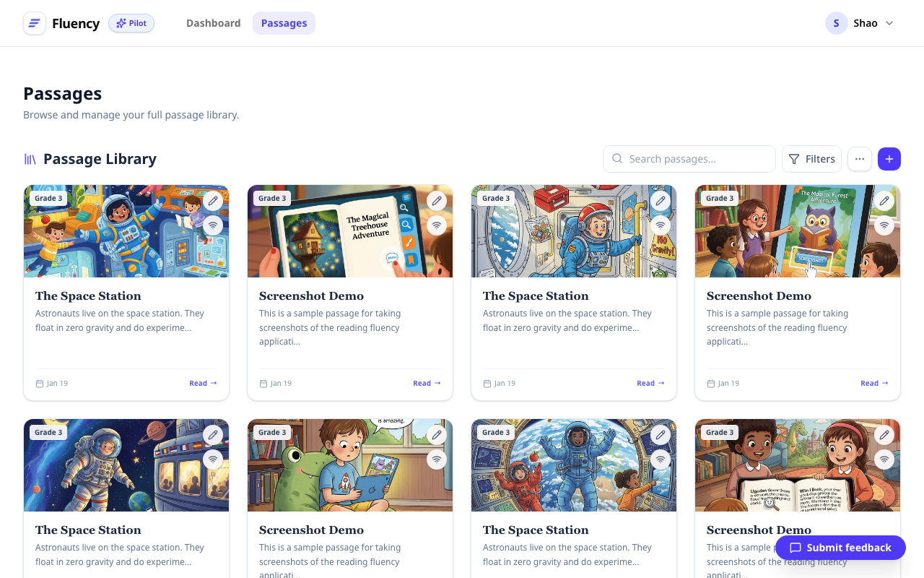The image size is (924, 578).
Task: Select the Passages tab
Action: (284, 23)
